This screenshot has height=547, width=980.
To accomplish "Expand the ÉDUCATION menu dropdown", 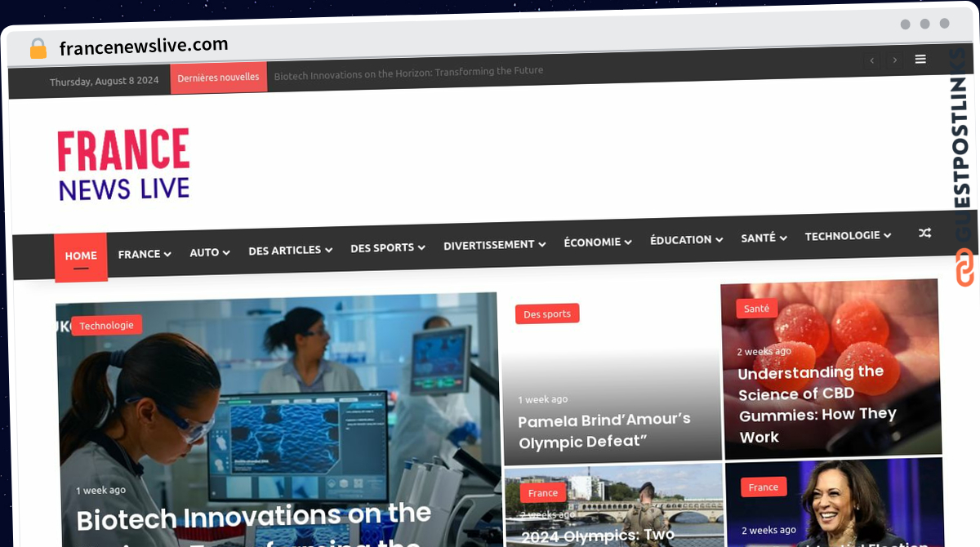I will point(687,239).
